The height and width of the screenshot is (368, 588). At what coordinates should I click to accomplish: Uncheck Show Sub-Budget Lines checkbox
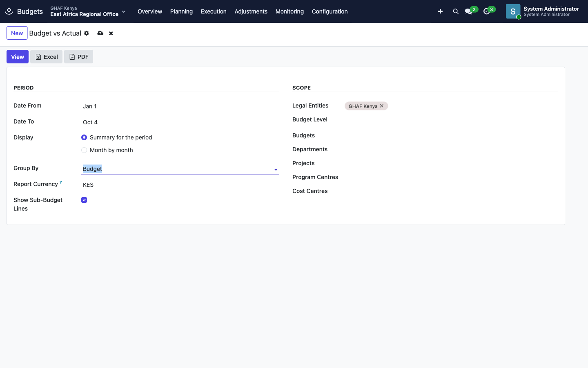pyautogui.click(x=84, y=200)
